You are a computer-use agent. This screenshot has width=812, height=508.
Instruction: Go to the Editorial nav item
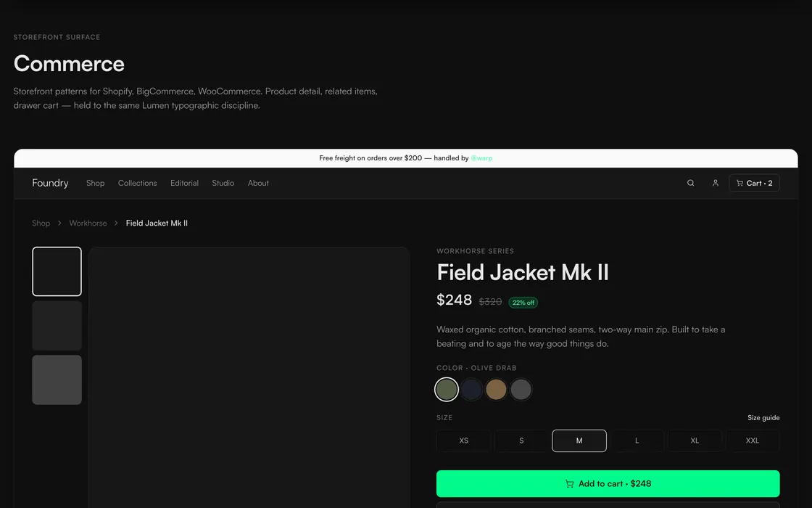click(x=184, y=183)
